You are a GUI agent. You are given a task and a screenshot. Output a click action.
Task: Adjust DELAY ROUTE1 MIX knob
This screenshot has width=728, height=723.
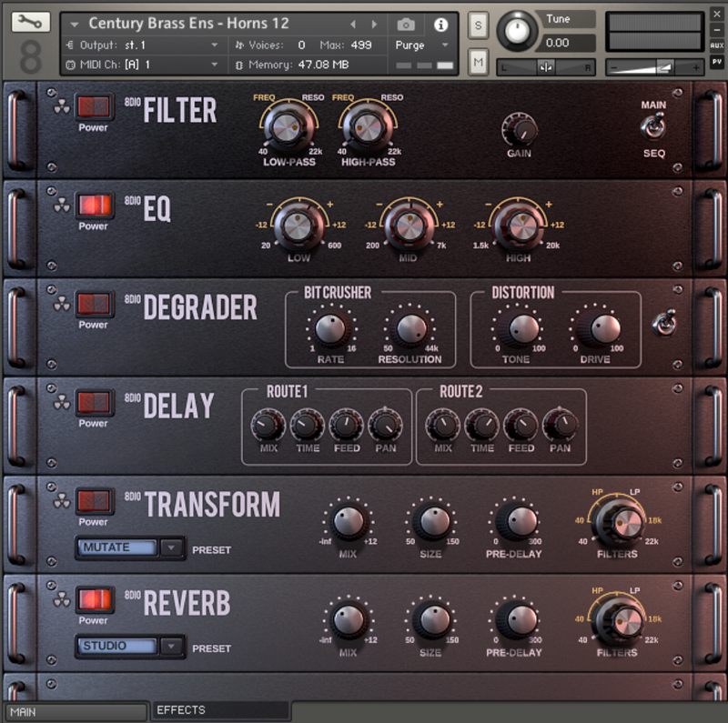click(x=268, y=425)
